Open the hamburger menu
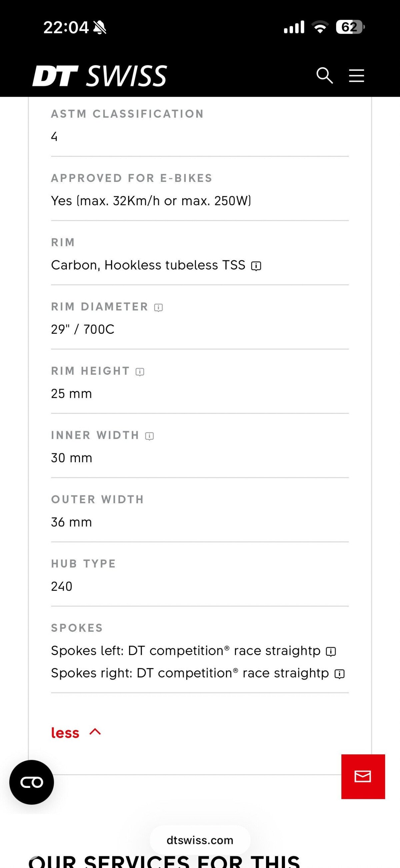This screenshot has height=868, width=400. [x=356, y=75]
